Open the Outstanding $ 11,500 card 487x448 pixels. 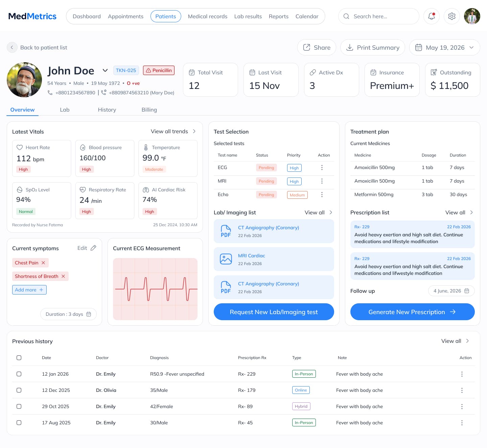click(x=453, y=80)
